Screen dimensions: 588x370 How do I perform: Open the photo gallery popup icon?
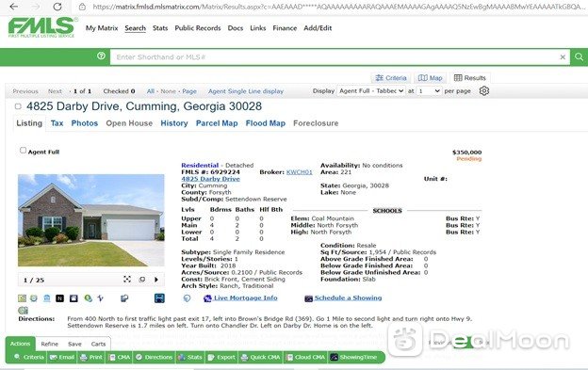point(142,280)
